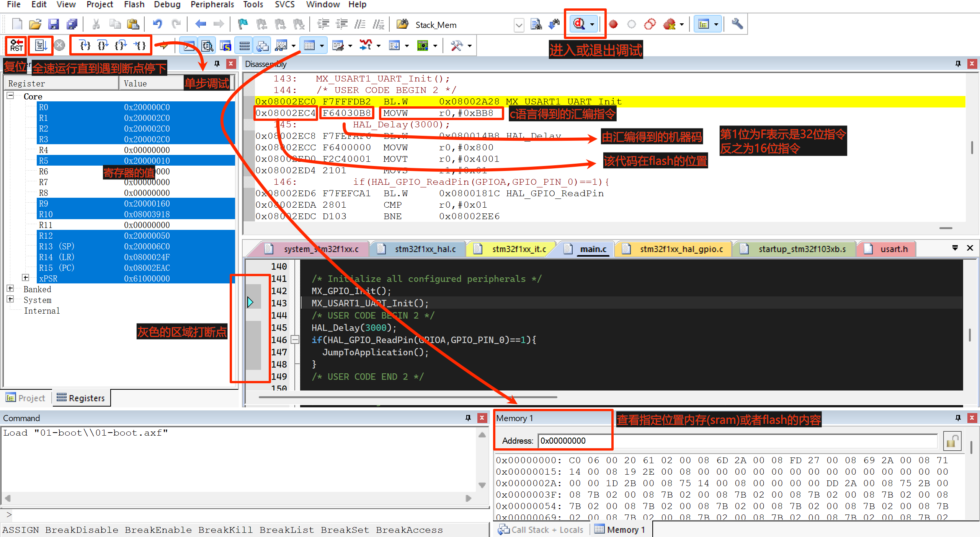The image size is (980, 537).
Task: Set a bookmark with the flag icon
Action: (x=243, y=24)
